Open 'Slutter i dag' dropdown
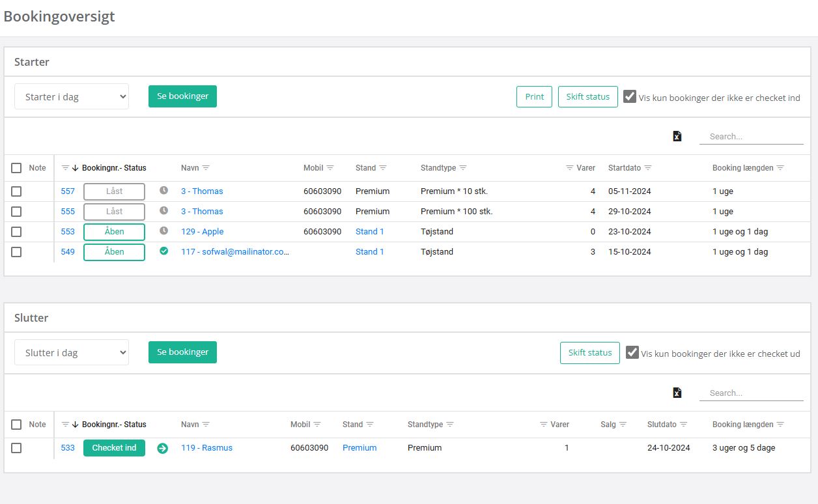The width and height of the screenshot is (818, 504). [x=72, y=352]
